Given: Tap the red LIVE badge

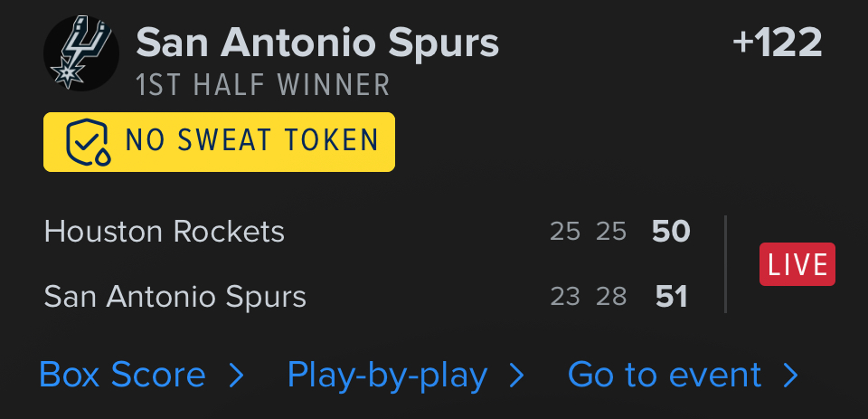Looking at the screenshot, I should [797, 264].
